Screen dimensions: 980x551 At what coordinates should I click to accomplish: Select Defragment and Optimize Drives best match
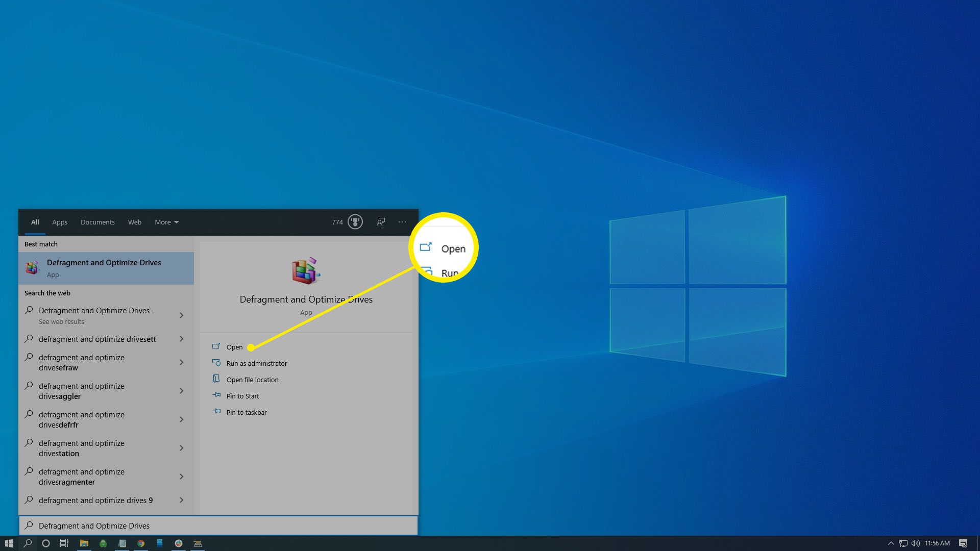[106, 268]
